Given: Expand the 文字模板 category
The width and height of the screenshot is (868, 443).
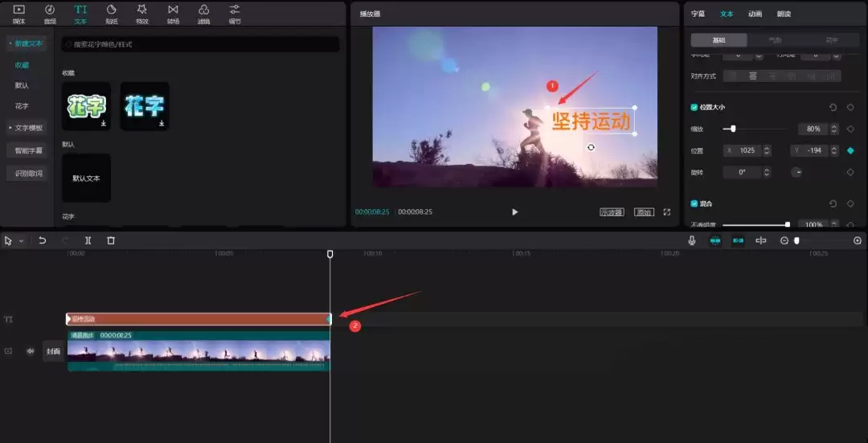Looking at the screenshot, I should (x=27, y=128).
